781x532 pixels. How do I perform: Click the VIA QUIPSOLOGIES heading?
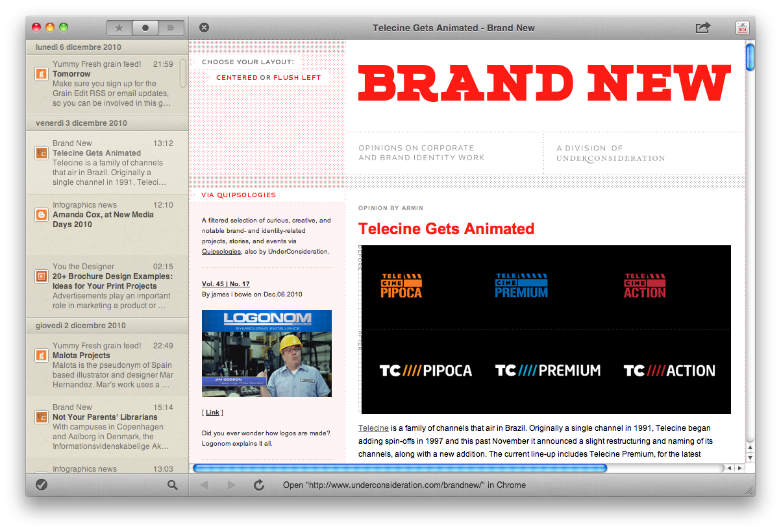(238, 195)
